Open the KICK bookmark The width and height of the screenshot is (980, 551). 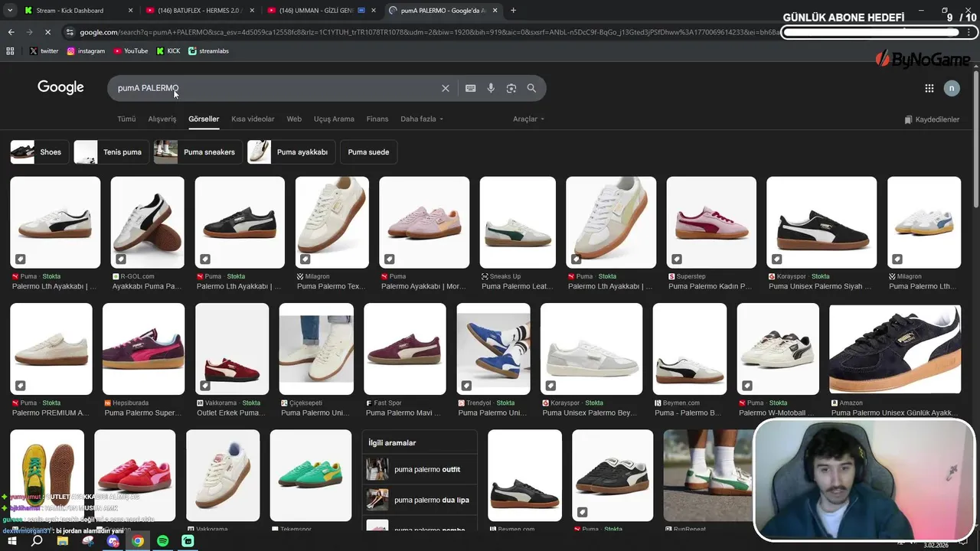168,51
